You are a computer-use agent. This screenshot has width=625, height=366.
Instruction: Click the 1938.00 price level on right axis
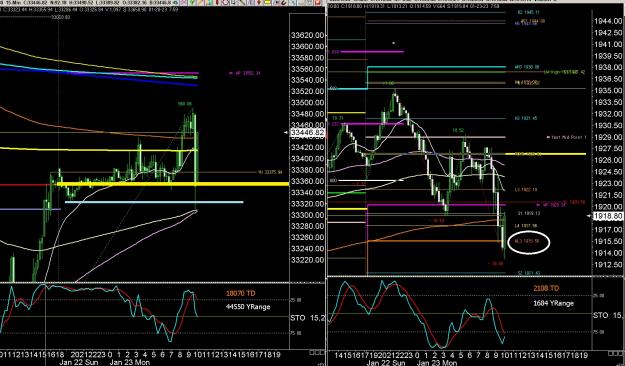coord(608,67)
